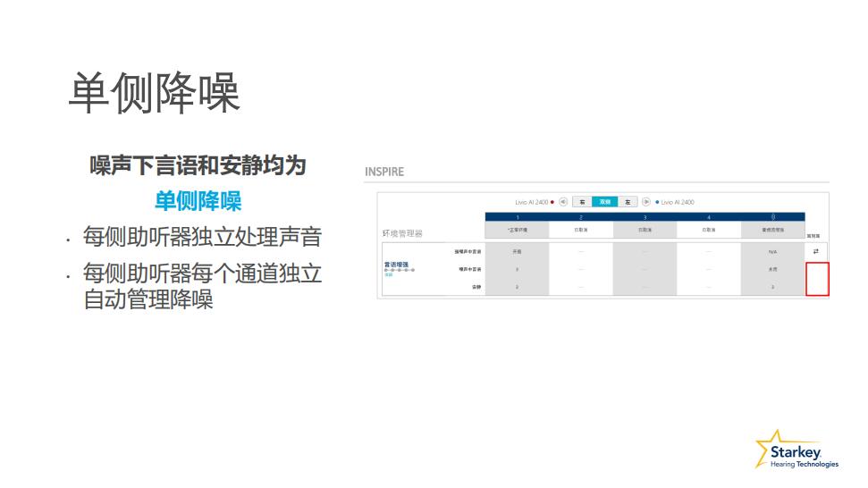Click the 开启 cell for 强噪声中言语

tap(517, 251)
